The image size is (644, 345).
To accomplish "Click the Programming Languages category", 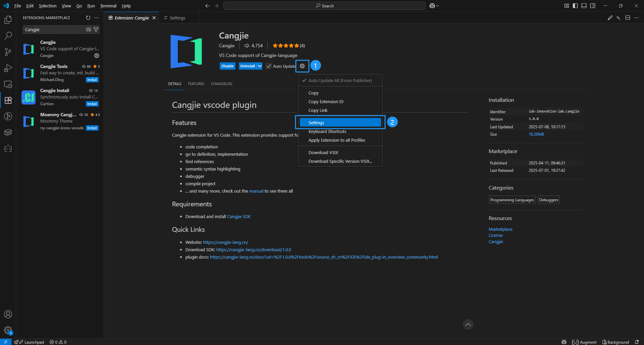I will click(x=512, y=200).
